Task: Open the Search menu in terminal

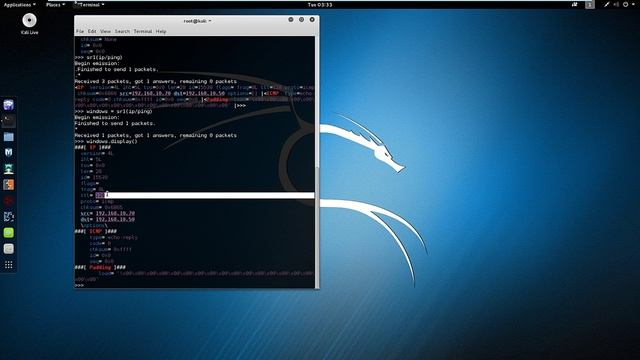Action: [122, 31]
